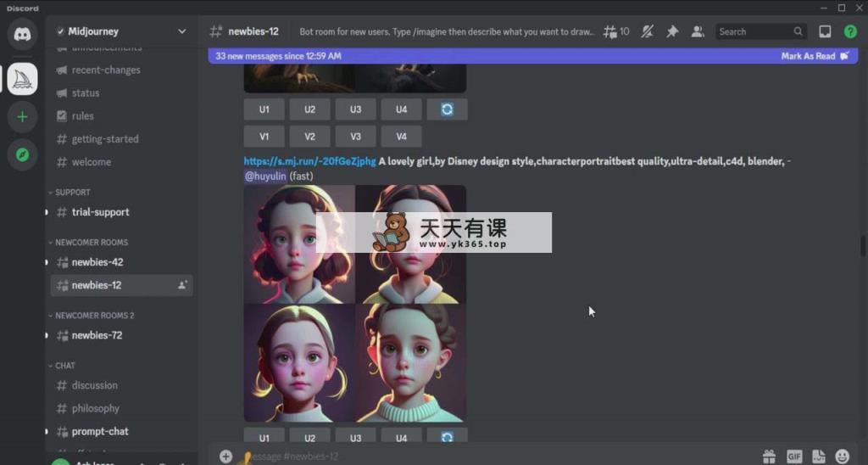Click the V2 variation button
The image size is (868, 465).
click(x=310, y=137)
